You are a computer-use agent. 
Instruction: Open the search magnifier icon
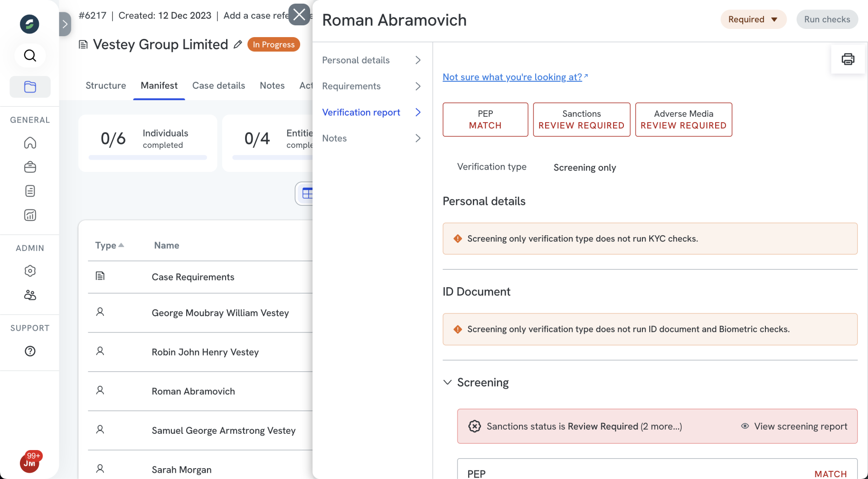click(x=30, y=56)
